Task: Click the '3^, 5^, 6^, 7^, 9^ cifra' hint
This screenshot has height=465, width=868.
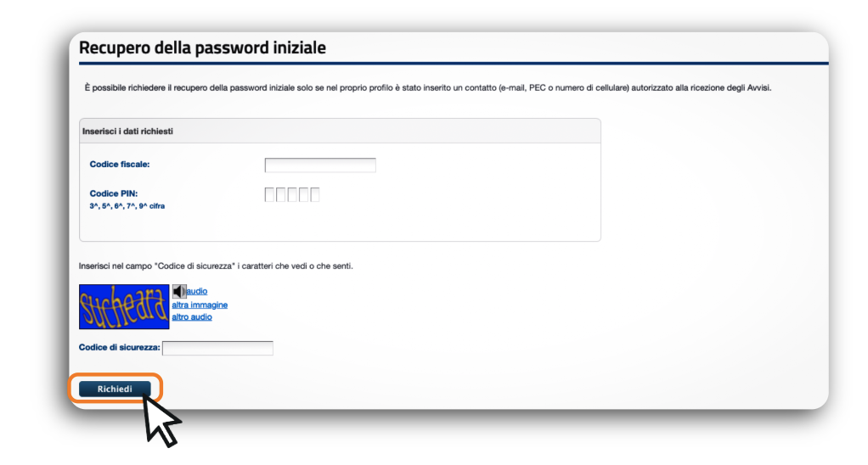Action: click(x=127, y=205)
